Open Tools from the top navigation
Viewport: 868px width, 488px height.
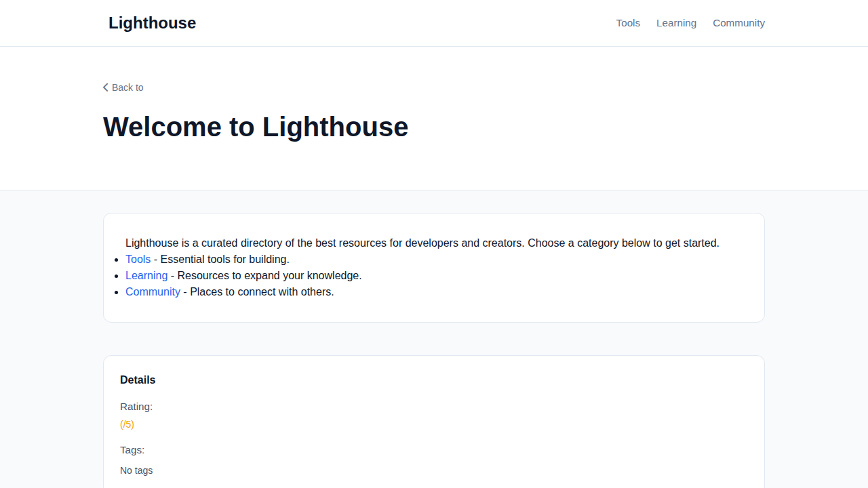628,22
